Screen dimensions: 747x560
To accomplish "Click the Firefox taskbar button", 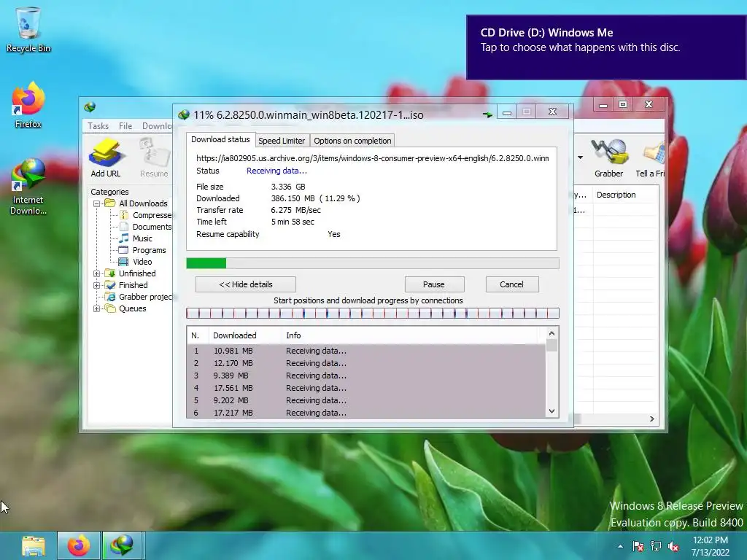I will (79, 545).
